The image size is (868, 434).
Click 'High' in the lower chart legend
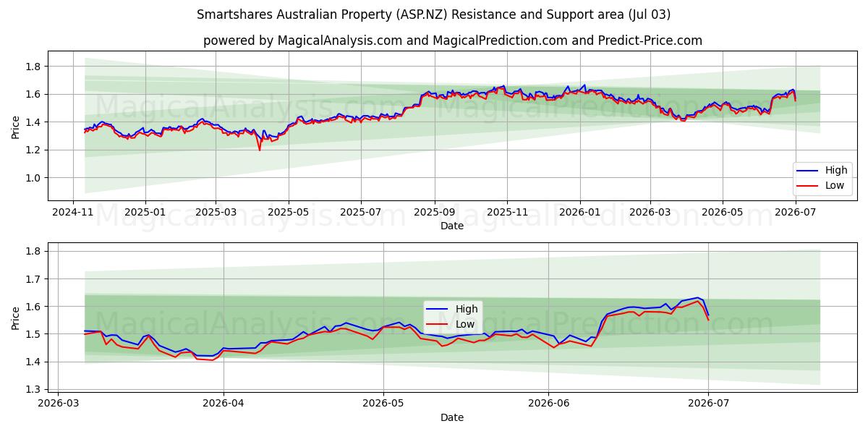(x=467, y=309)
